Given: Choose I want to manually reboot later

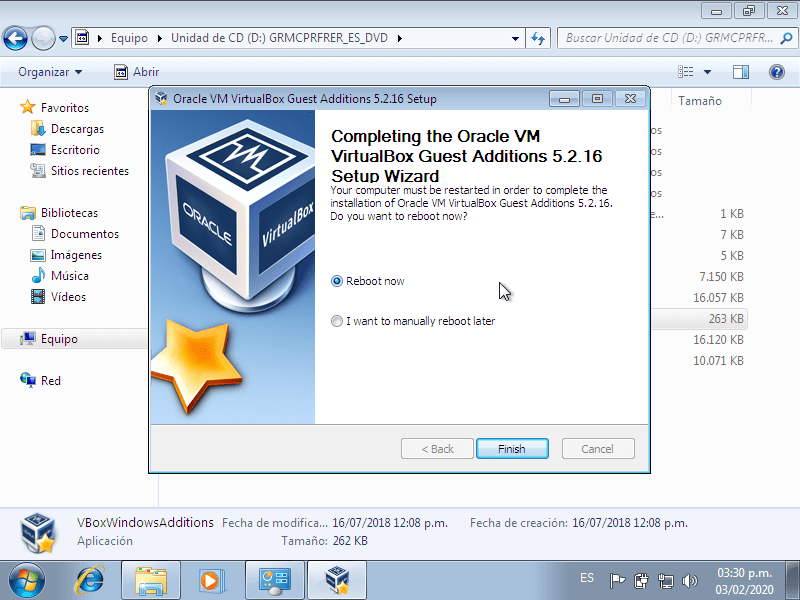Looking at the screenshot, I should click(337, 322).
